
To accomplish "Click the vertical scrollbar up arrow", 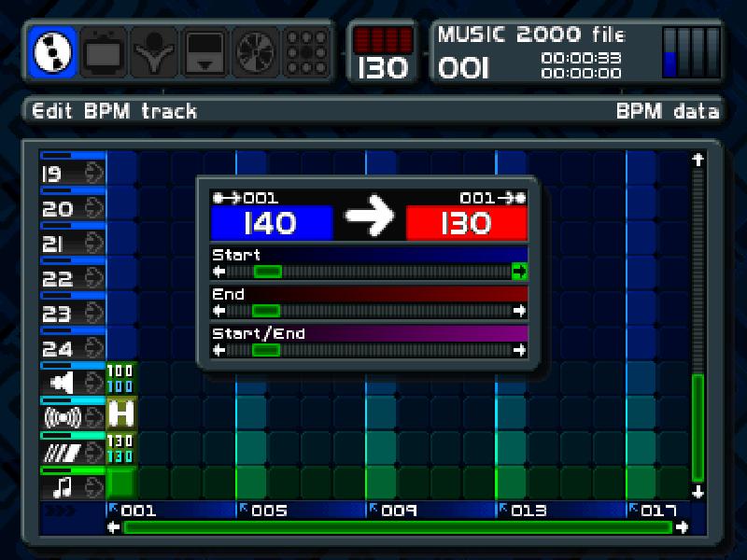I will 698,160.
